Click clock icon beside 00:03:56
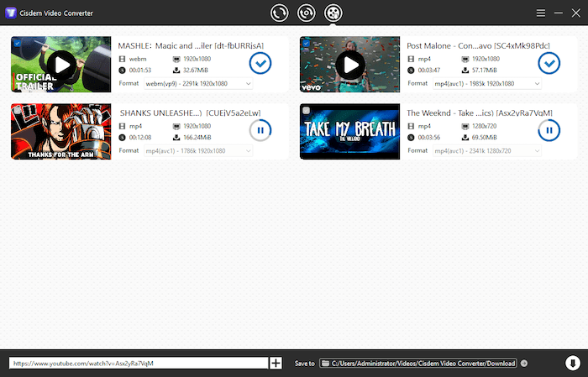This screenshot has height=377, width=588. (x=411, y=138)
